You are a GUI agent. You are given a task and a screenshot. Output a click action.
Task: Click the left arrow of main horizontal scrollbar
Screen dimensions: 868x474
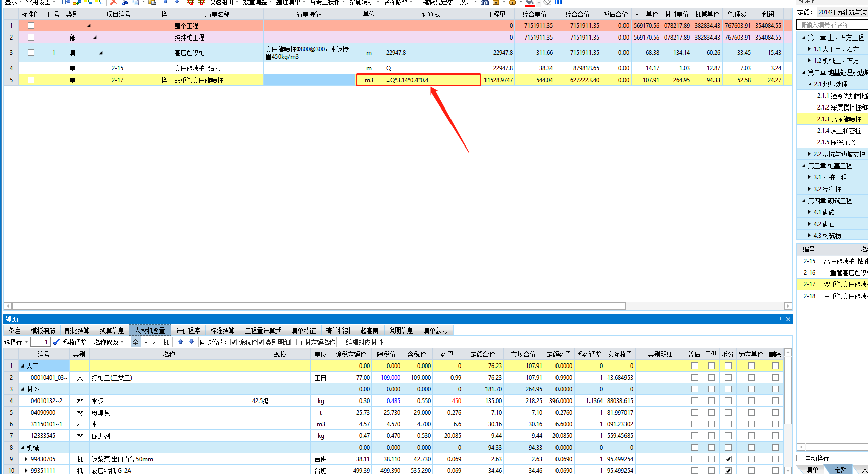(x=8, y=306)
